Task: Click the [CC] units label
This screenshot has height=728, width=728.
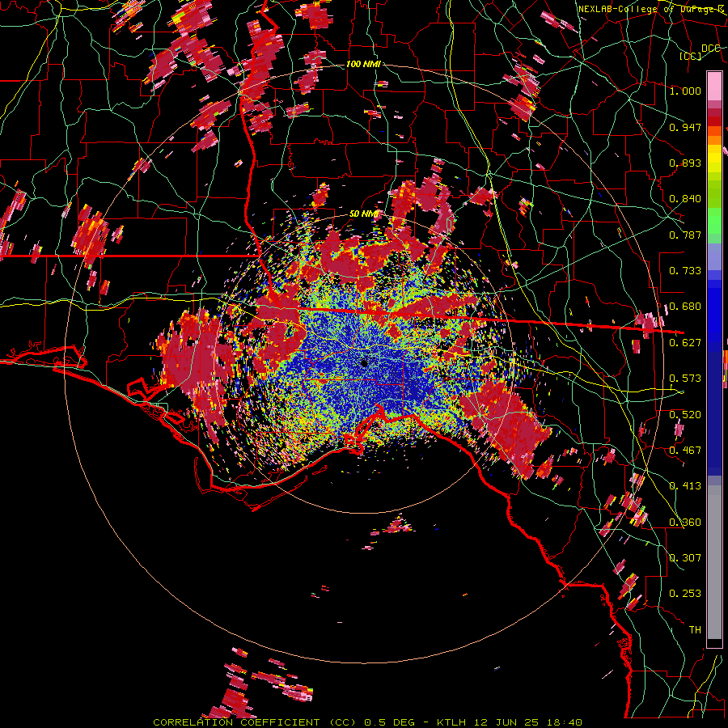Action: point(691,56)
